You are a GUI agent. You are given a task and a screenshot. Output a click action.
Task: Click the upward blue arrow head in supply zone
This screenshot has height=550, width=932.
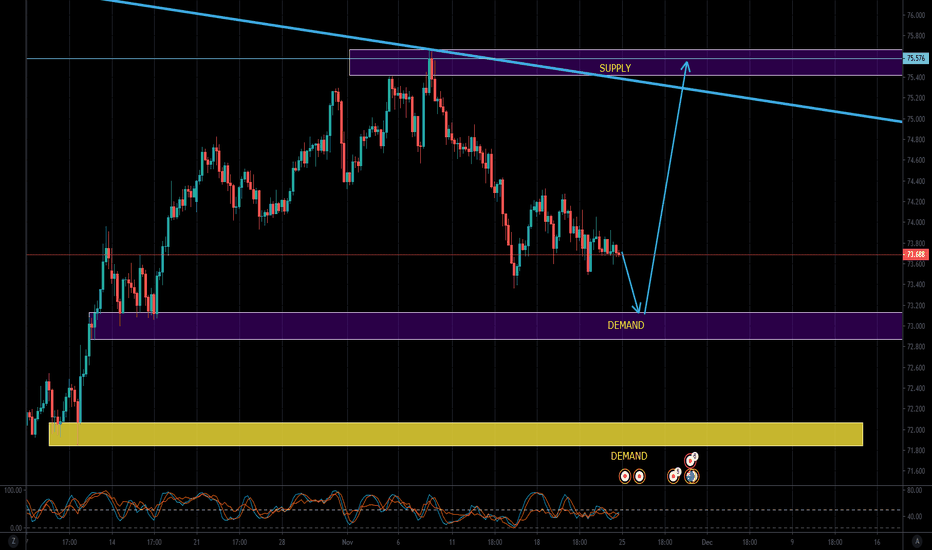click(686, 66)
